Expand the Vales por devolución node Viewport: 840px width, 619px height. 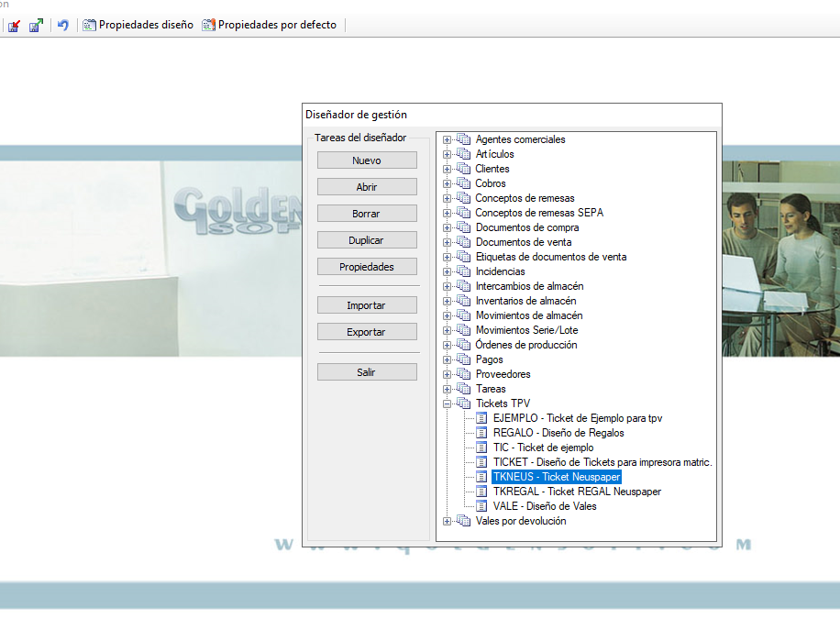pyautogui.click(x=448, y=521)
